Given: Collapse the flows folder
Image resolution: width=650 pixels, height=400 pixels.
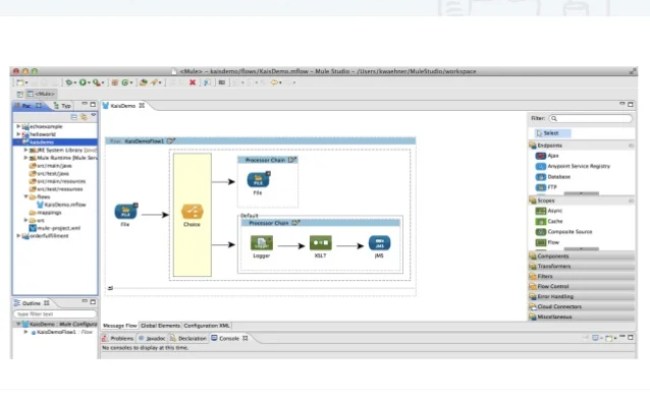Looking at the screenshot, I should (26, 196).
